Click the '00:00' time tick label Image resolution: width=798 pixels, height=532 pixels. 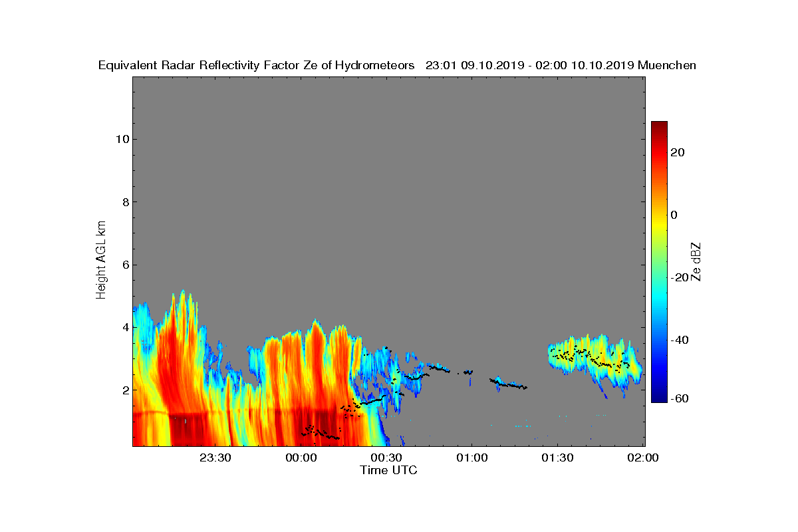point(301,458)
